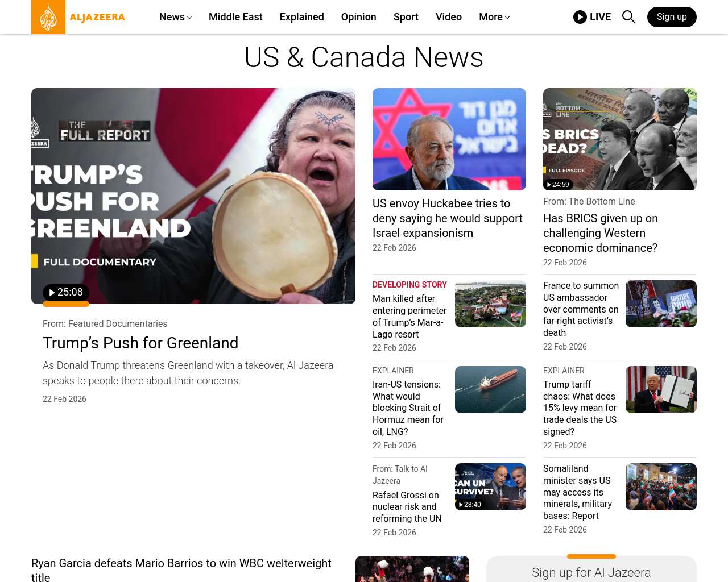Viewport: 728px width, 582px height.
Task: Click the LIVE play icon
Action: pyautogui.click(x=580, y=17)
